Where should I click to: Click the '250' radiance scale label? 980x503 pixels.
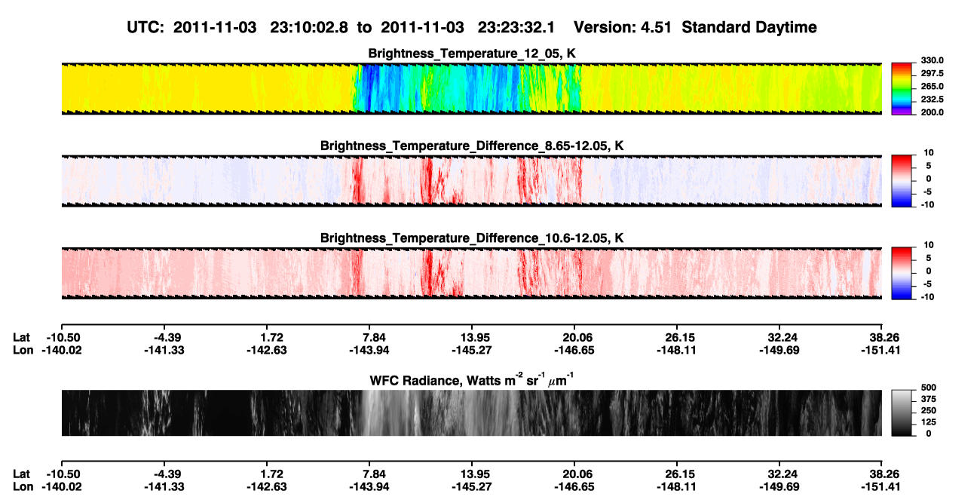[928, 410]
